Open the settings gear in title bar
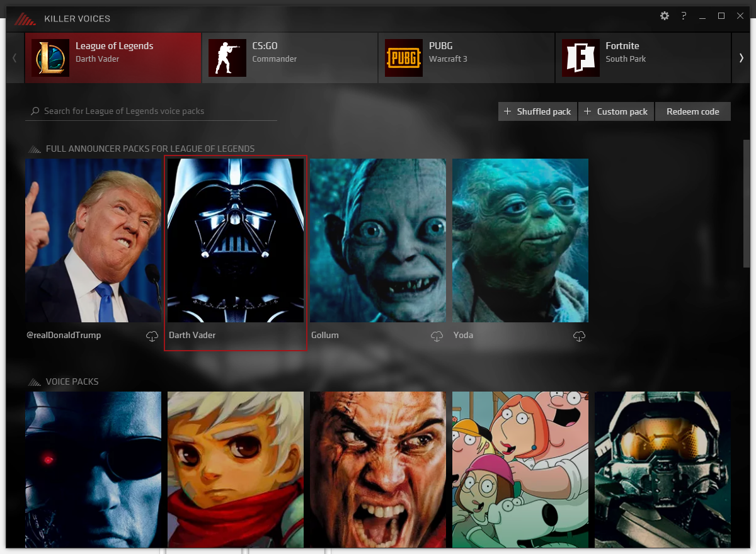756x554 pixels. (665, 16)
